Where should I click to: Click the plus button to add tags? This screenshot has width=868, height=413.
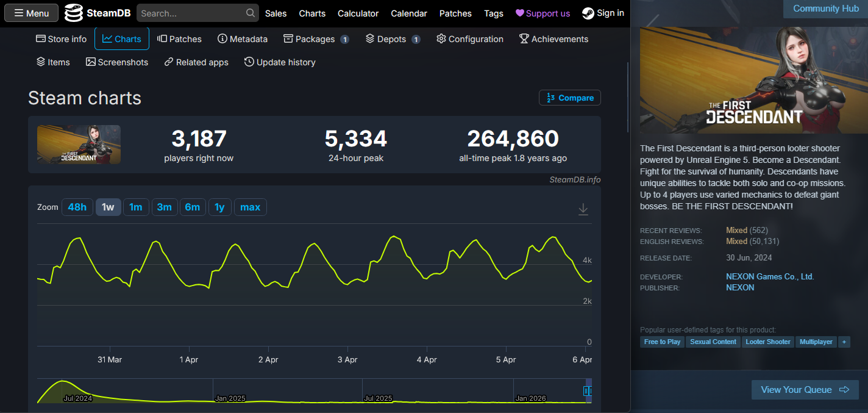(x=844, y=342)
